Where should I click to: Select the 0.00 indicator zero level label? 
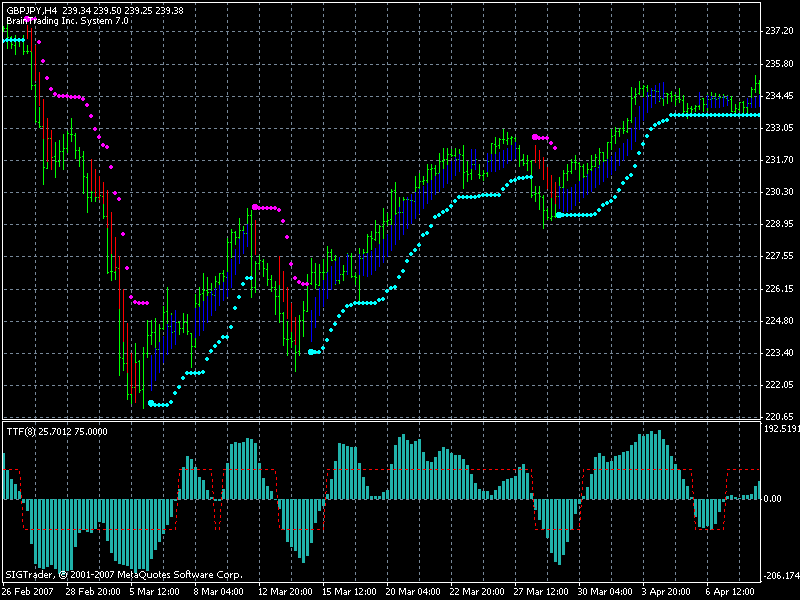pyautogui.click(x=773, y=498)
